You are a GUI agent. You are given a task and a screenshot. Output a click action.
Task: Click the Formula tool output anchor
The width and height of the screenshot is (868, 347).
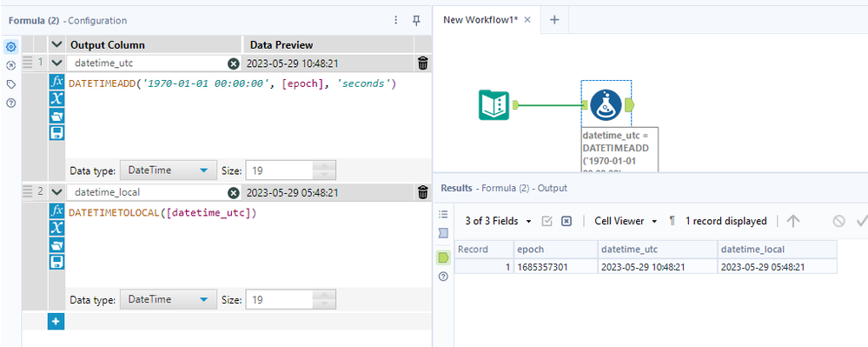pyautogui.click(x=629, y=104)
